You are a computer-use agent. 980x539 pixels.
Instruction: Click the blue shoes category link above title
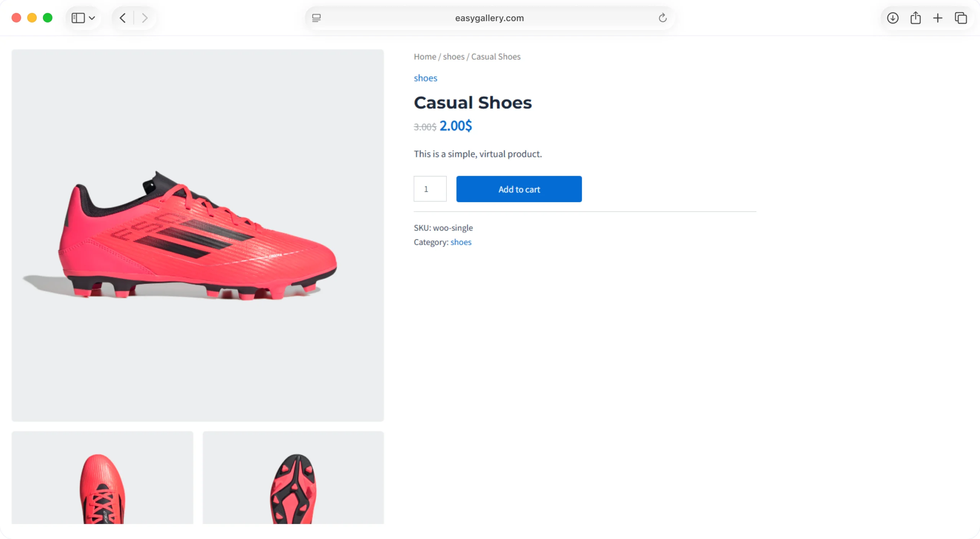(x=425, y=78)
